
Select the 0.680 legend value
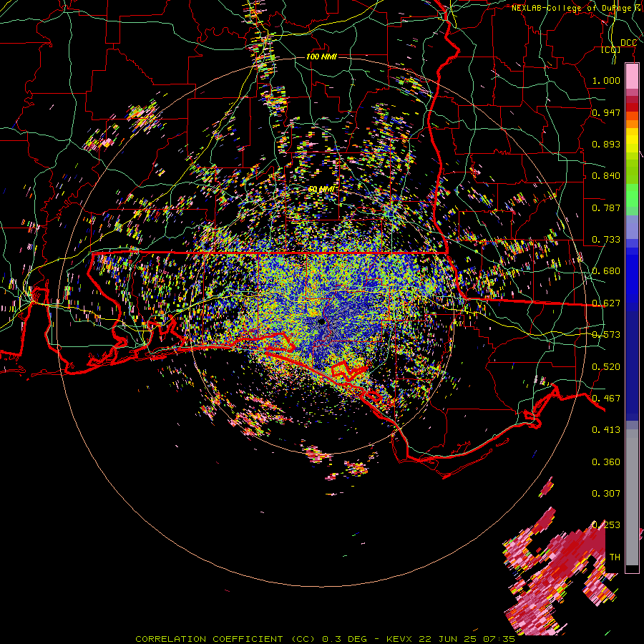[x=606, y=270]
